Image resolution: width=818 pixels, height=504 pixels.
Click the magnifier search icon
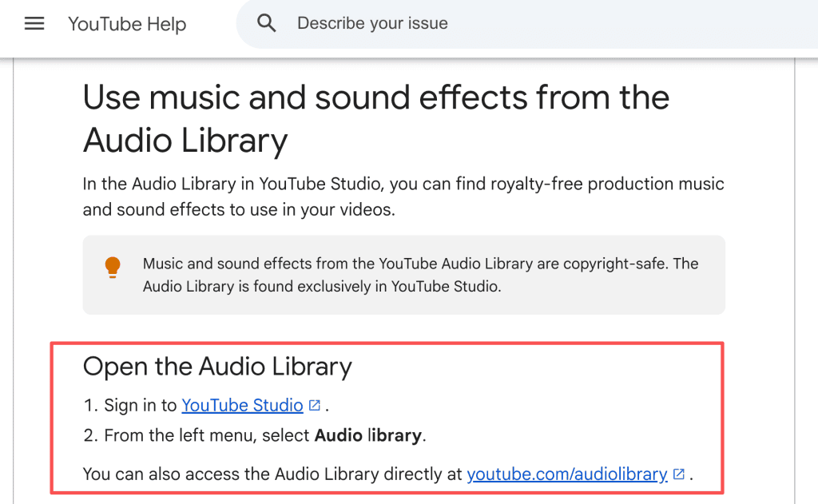coord(266,23)
